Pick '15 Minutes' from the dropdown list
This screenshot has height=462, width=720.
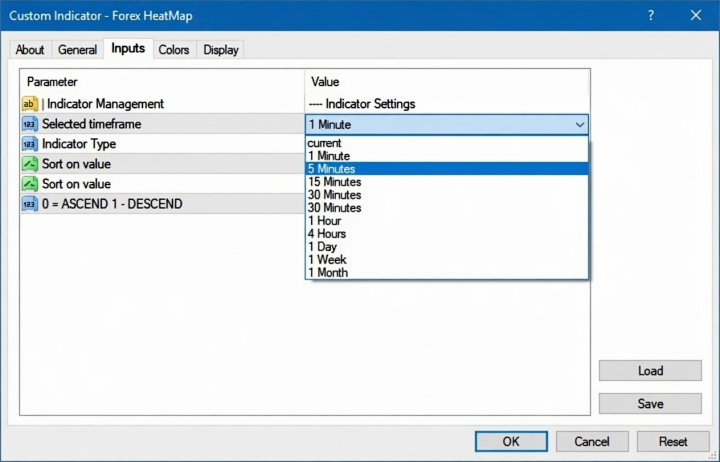pyautogui.click(x=446, y=182)
